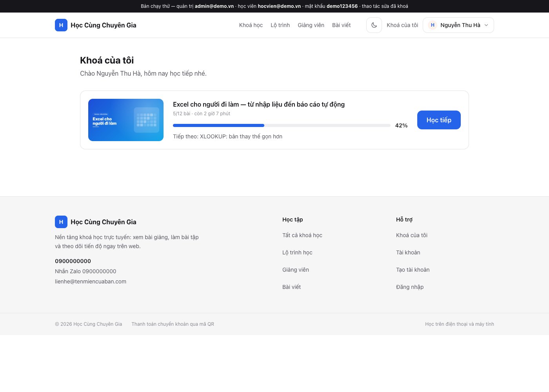Image resolution: width=549 pixels, height=392 pixels.
Task: Click 'Tiếp theo: XLOOKUP' next lesson text
Action: [x=227, y=136]
